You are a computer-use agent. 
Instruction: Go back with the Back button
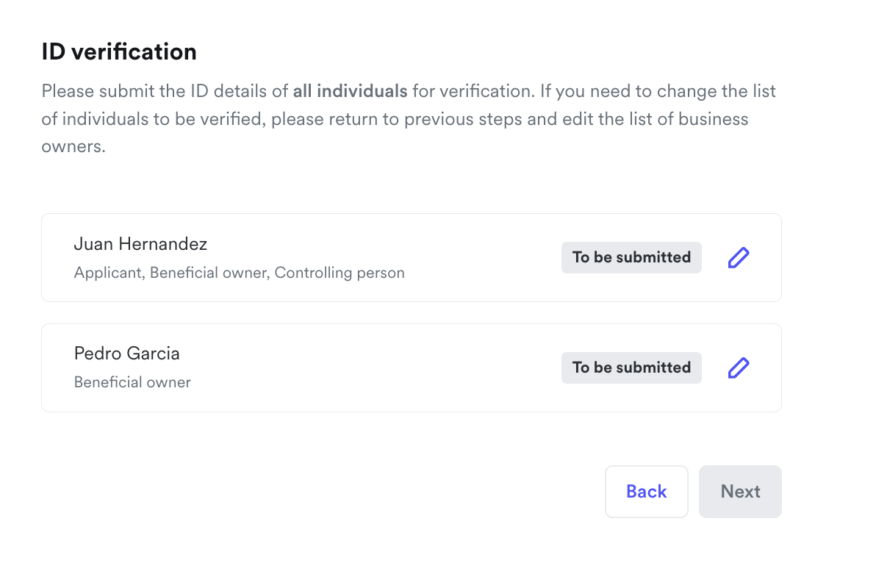click(x=646, y=492)
